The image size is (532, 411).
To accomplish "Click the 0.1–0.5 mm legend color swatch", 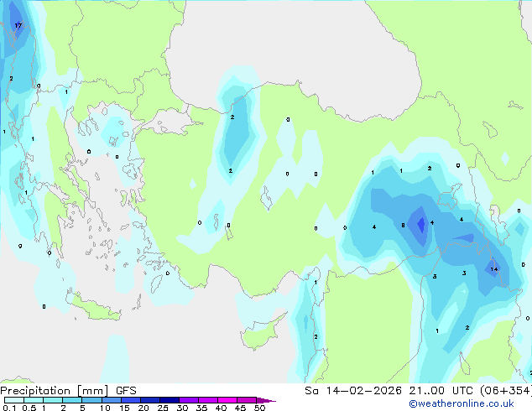I will 14,400.
